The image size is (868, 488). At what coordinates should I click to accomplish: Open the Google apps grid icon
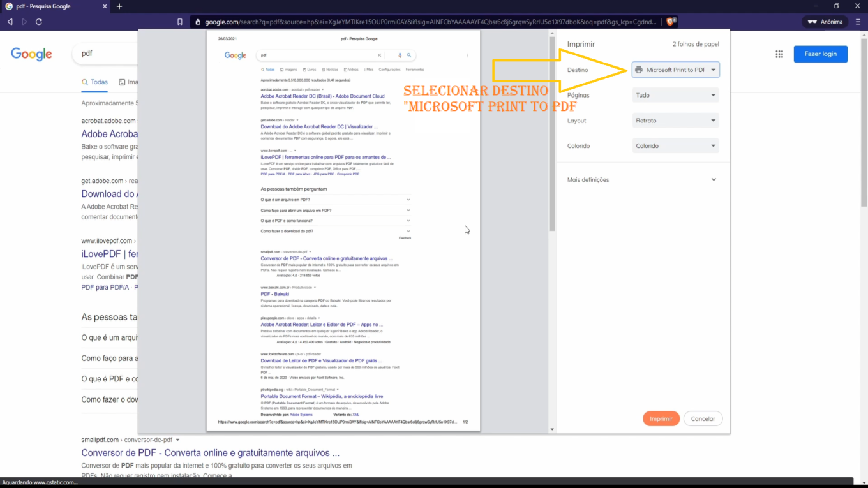[x=779, y=54]
